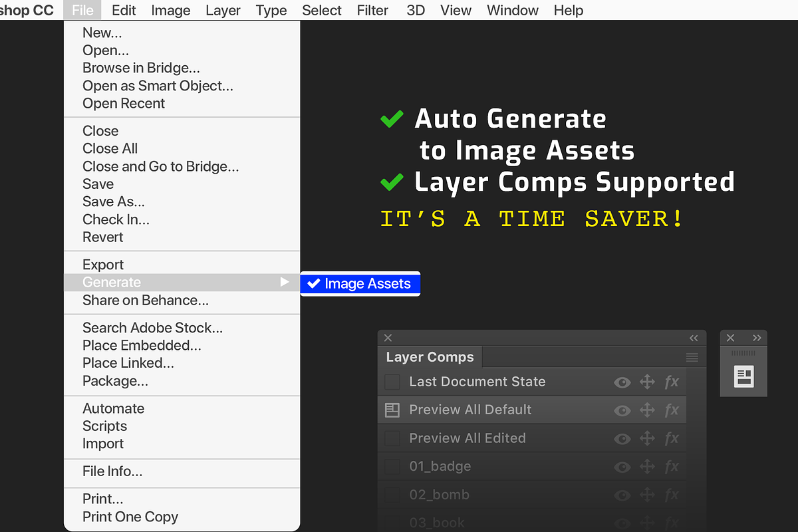Image resolution: width=798 pixels, height=532 pixels.
Task: Toggle visibility icon for Preview All Edited
Action: [x=622, y=439]
